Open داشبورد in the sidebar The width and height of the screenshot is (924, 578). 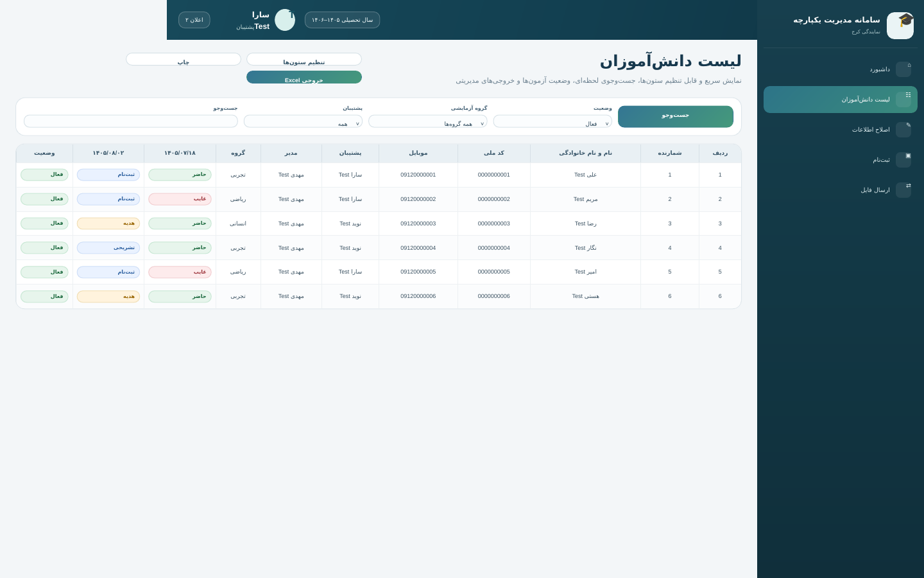[x=841, y=69]
